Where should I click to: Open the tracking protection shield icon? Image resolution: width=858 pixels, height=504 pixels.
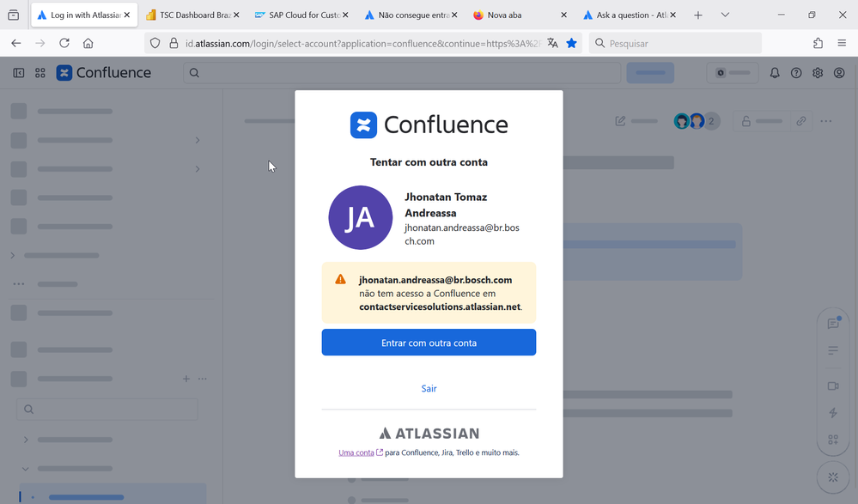click(x=155, y=43)
